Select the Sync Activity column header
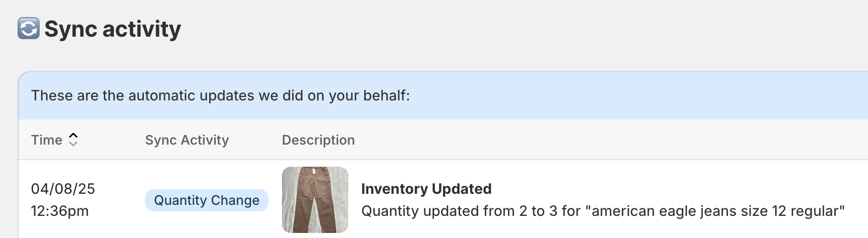The width and height of the screenshot is (868, 238). tap(187, 140)
